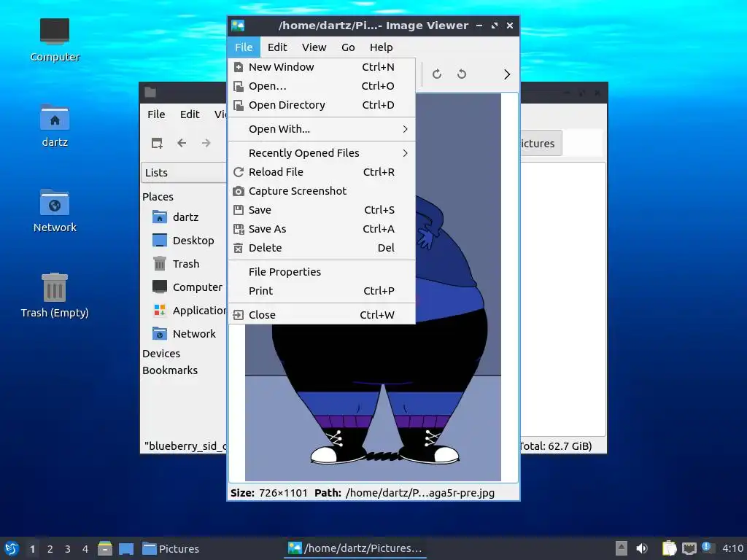The width and height of the screenshot is (747, 560).
Task: Open the View menu in Image Viewer
Action: (314, 47)
